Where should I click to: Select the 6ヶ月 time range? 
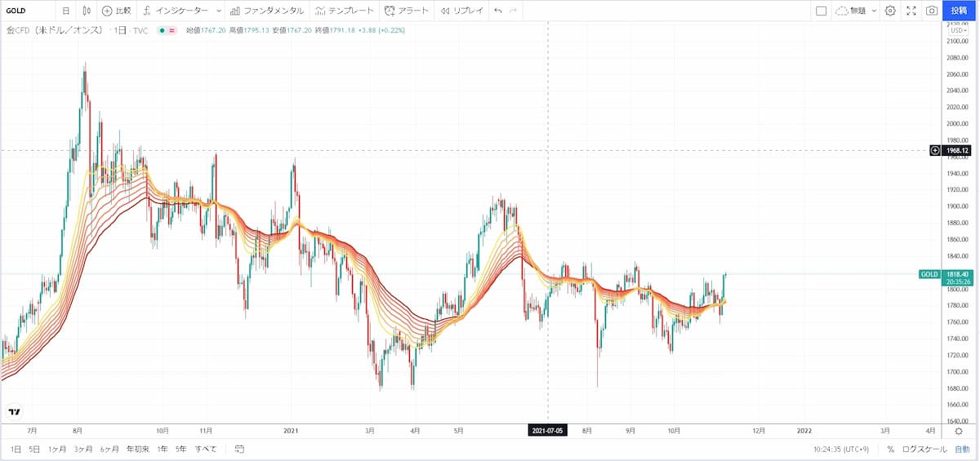coord(109,449)
